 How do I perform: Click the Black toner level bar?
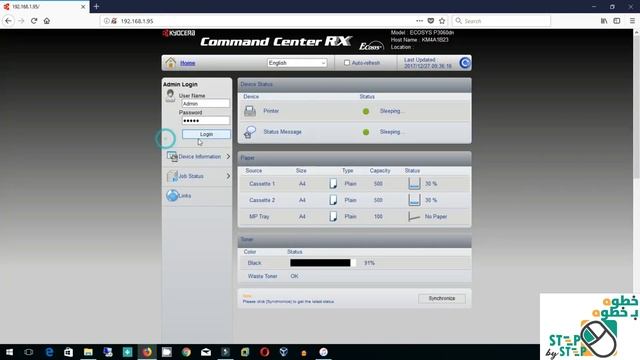click(x=322, y=263)
